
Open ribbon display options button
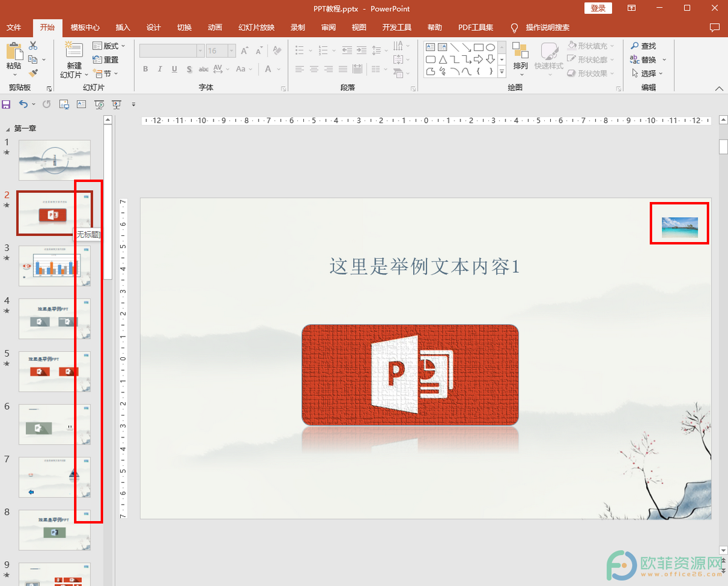coord(632,8)
